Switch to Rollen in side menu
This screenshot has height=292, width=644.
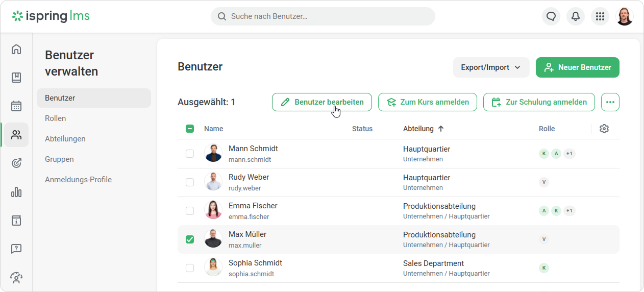click(x=56, y=118)
